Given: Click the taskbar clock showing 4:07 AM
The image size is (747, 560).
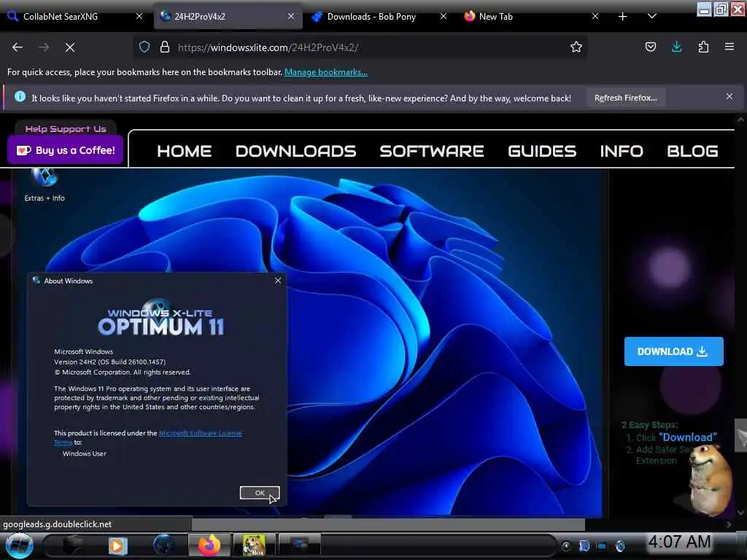Looking at the screenshot, I should pyautogui.click(x=679, y=542).
